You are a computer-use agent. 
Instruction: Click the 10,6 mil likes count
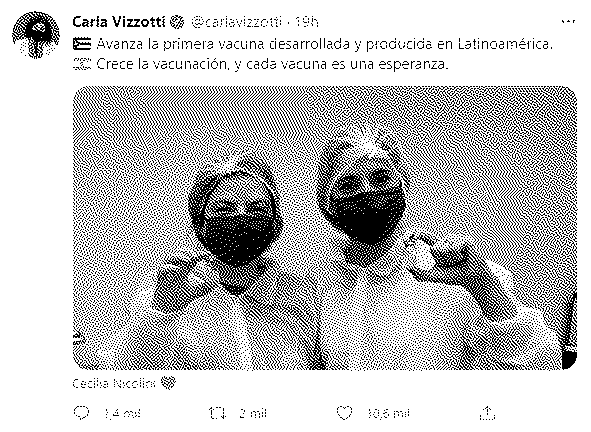388,414
